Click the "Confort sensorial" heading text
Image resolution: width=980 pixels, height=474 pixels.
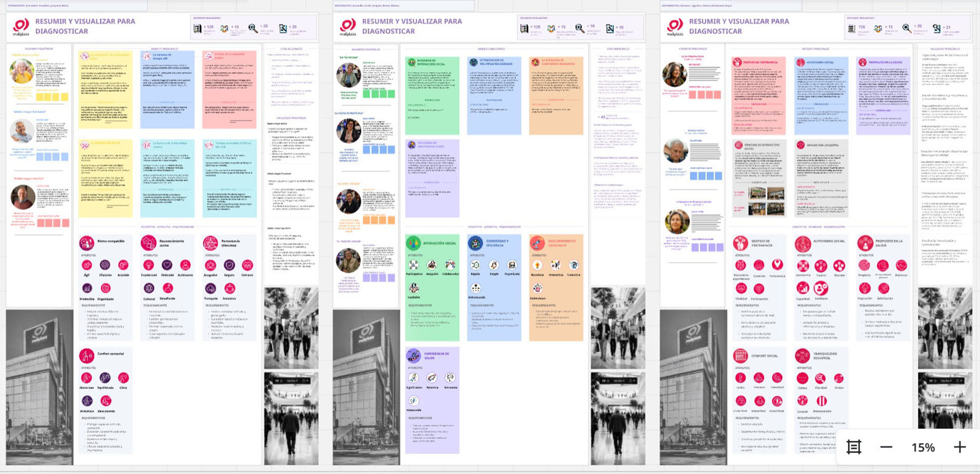click(111, 354)
